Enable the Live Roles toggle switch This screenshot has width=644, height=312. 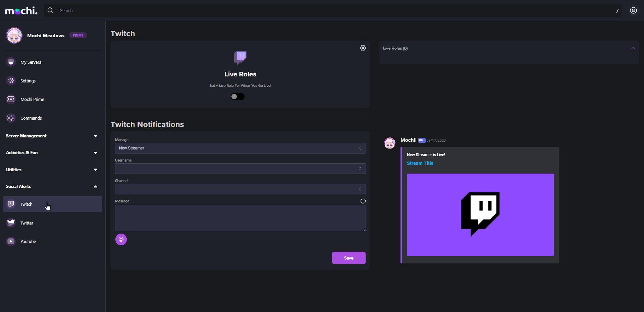click(237, 97)
